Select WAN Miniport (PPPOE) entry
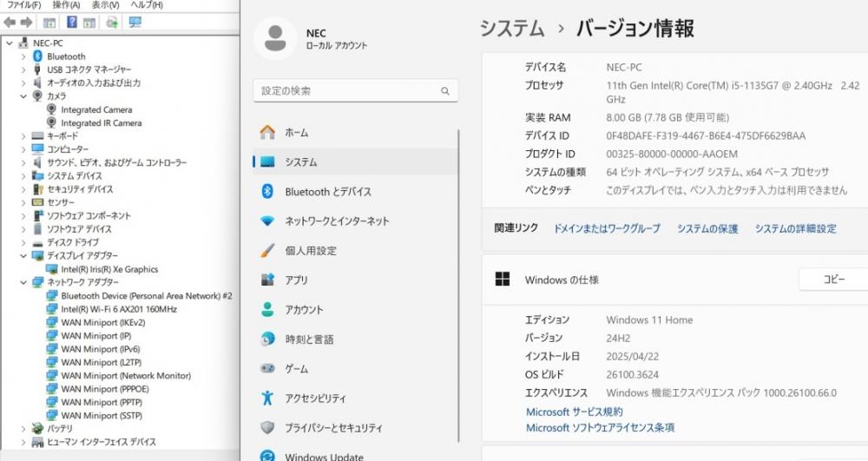Screen dimensions: 868x461 click(105, 389)
